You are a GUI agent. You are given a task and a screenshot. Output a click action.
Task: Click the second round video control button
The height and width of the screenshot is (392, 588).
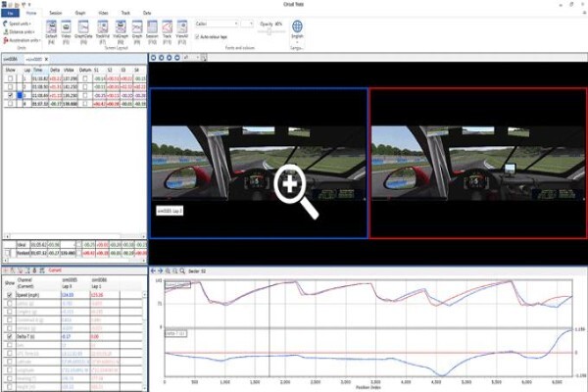click(162, 58)
